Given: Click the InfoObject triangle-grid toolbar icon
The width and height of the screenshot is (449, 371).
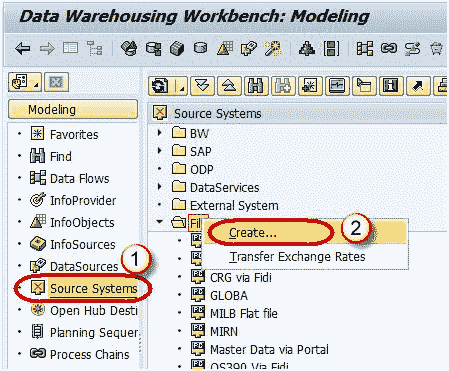Looking at the screenshot, I should pyautogui.click(x=225, y=48).
